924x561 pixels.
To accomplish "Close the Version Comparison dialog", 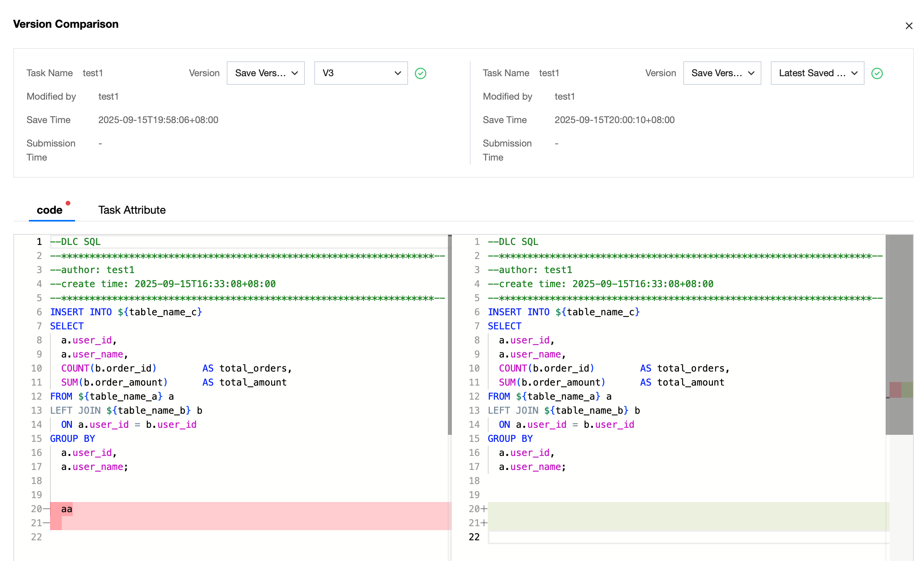I will coord(909,26).
